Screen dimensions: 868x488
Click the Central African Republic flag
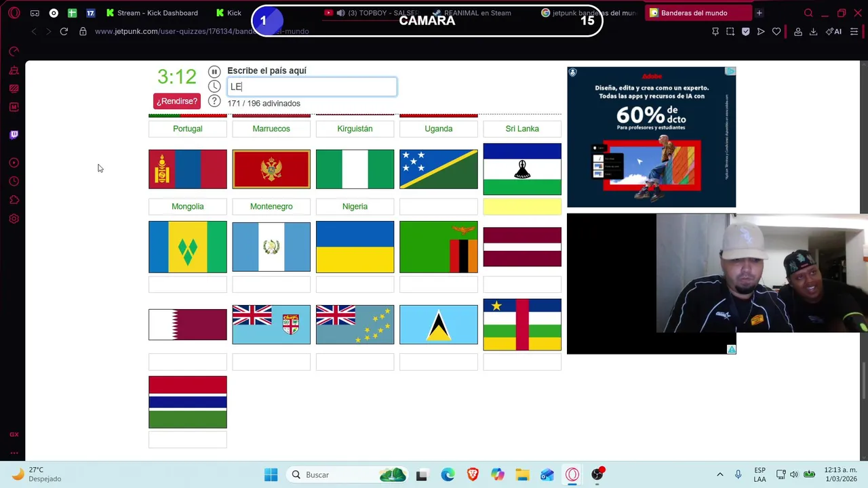pyautogui.click(x=522, y=325)
